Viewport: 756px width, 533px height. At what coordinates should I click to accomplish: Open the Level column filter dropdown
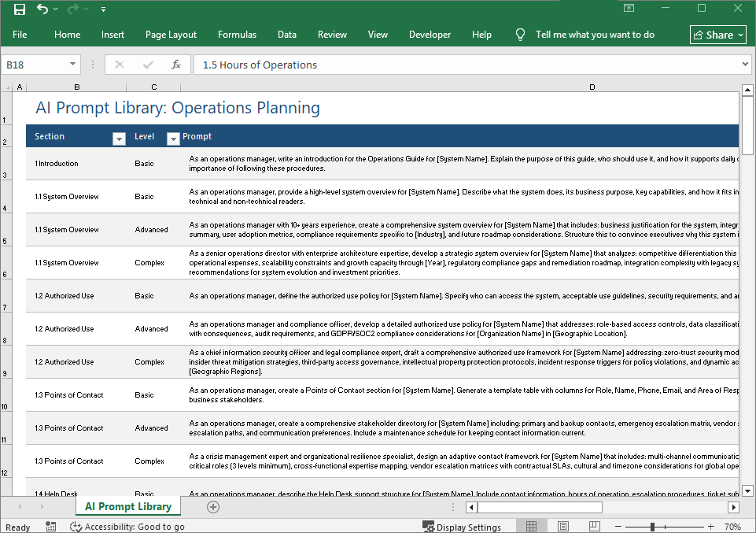[x=173, y=139]
